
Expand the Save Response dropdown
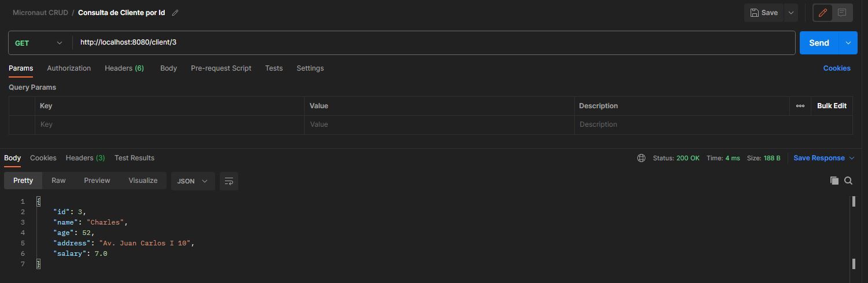(851, 158)
